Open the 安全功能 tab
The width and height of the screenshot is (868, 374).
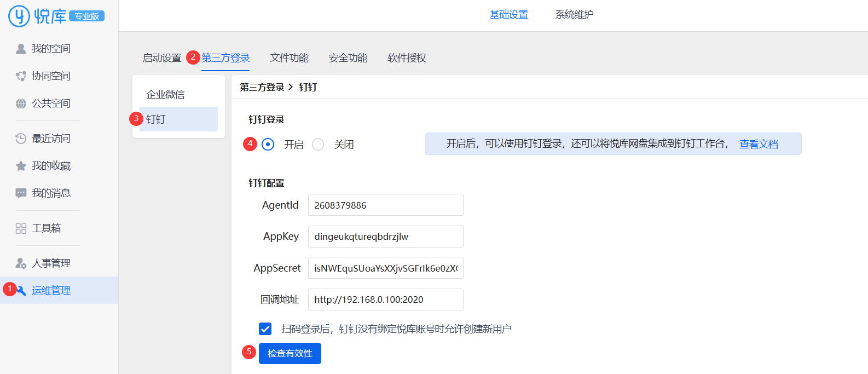point(348,58)
